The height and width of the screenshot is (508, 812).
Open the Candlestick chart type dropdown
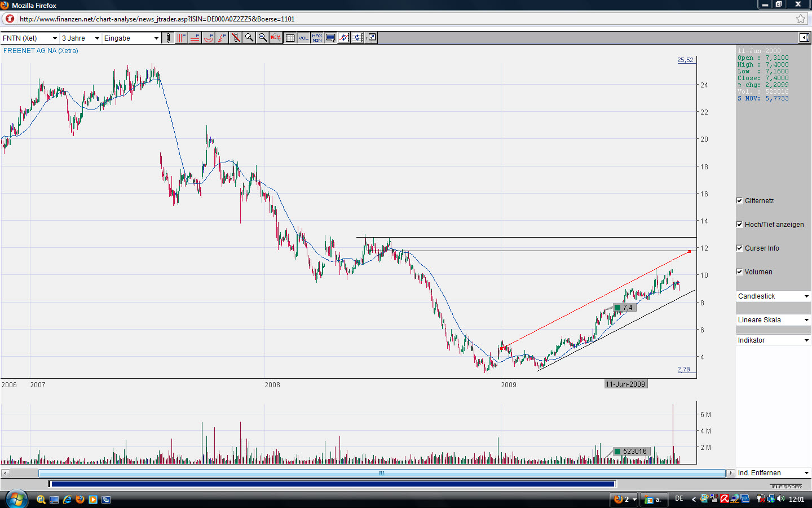point(773,296)
